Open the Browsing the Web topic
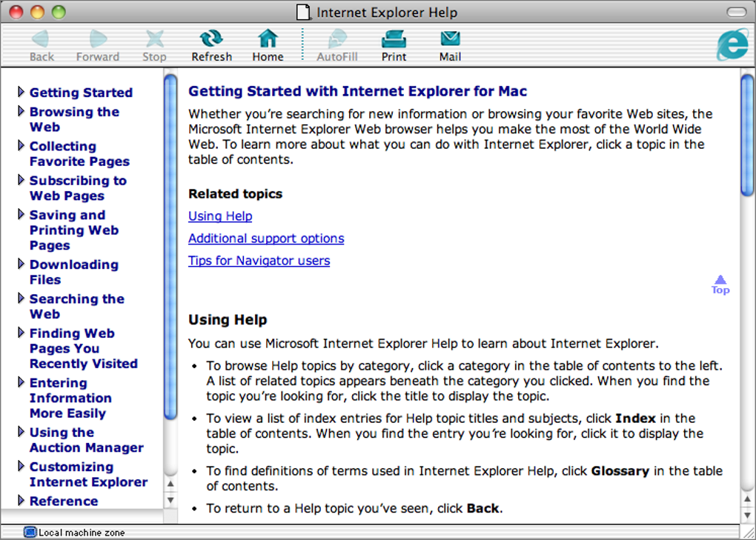The width and height of the screenshot is (756, 540). coord(74,119)
